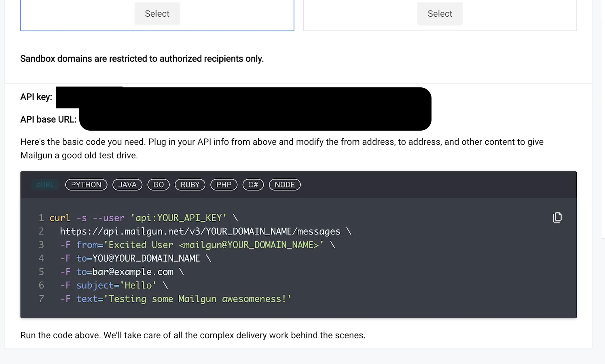Viewport: 605px width, 364px height.
Task: Click the API key label
Action: (36, 97)
